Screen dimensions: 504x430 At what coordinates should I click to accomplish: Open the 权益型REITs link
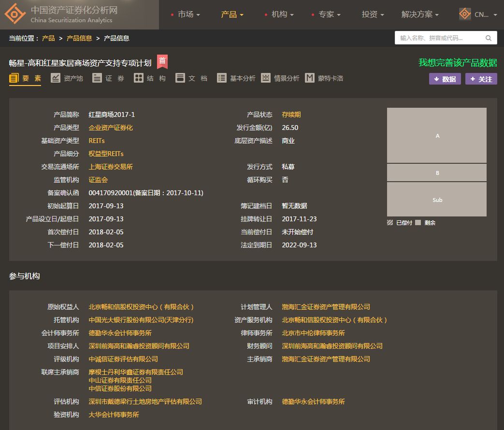point(106,154)
